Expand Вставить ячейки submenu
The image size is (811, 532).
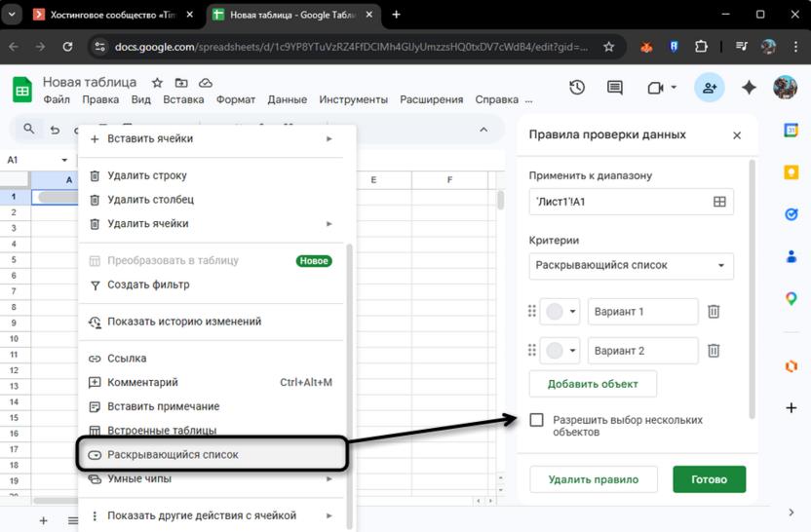pyautogui.click(x=328, y=138)
